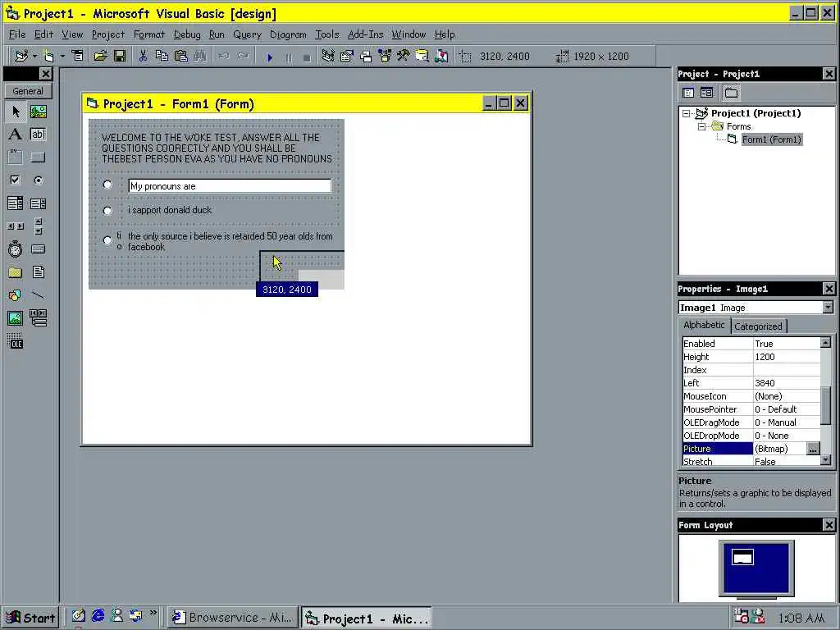
Task: Click the 'My pronouns are' text box
Action: click(x=230, y=186)
